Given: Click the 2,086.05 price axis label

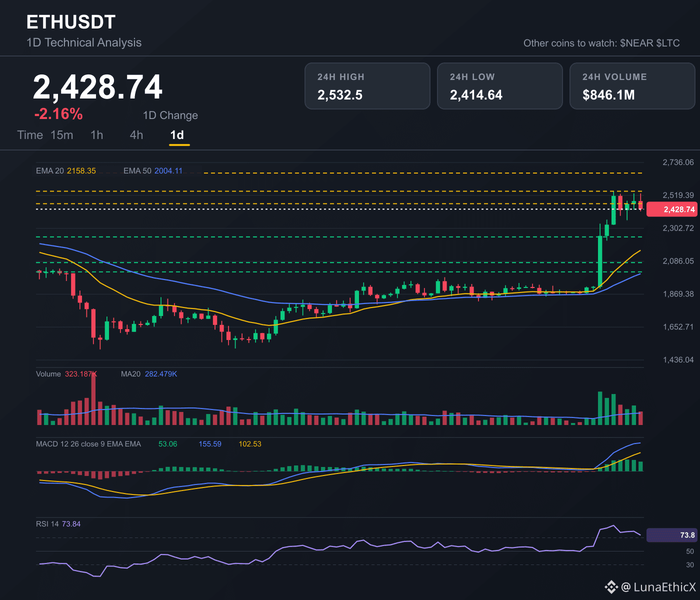Looking at the screenshot, I should tap(678, 261).
